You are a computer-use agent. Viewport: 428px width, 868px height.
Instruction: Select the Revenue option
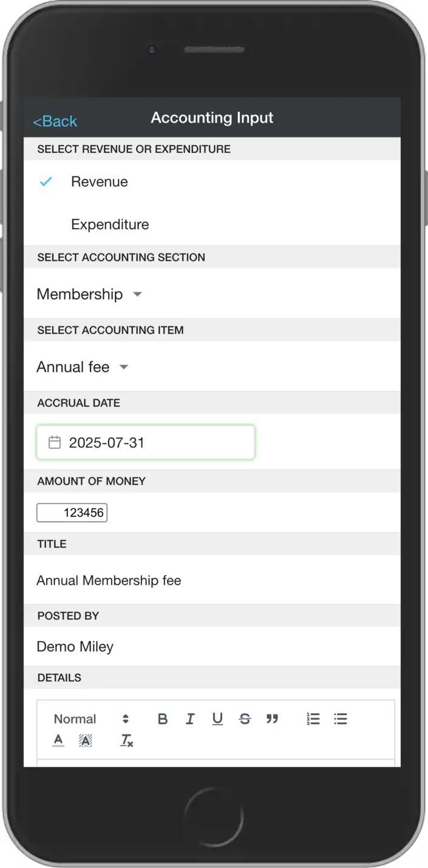(x=99, y=181)
